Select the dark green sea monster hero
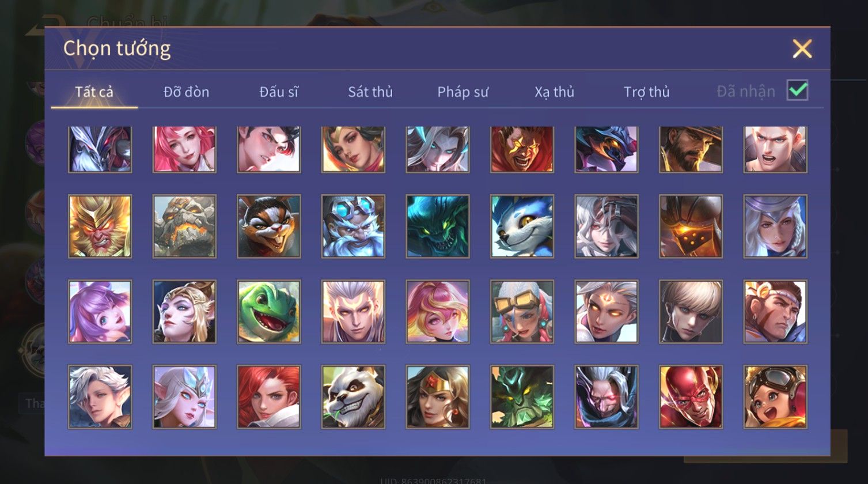Viewport: 868px width, 484px height. (x=437, y=226)
